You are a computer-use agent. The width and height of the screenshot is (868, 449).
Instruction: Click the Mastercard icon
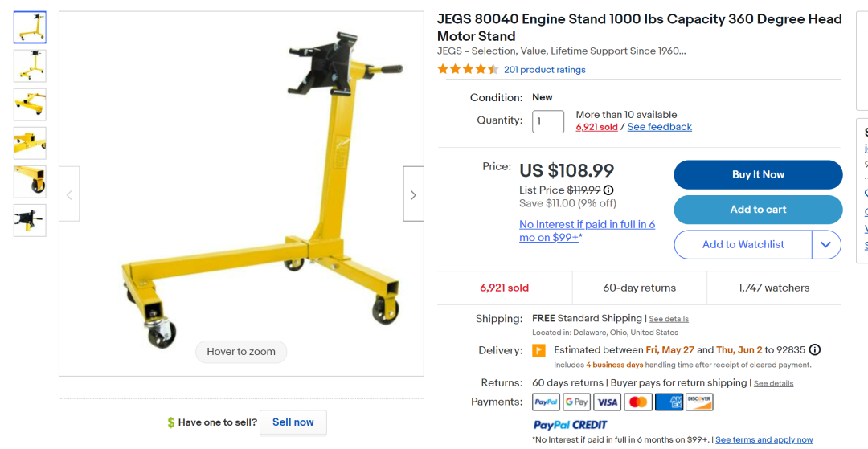tap(638, 402)
